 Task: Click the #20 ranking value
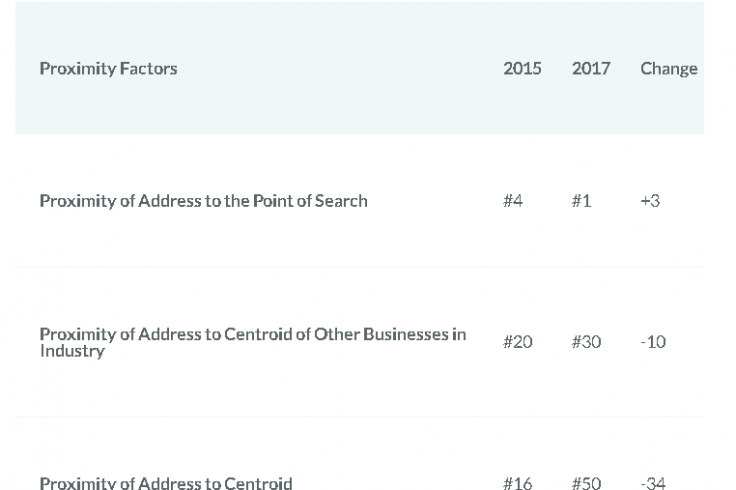[x=517, y=342]
